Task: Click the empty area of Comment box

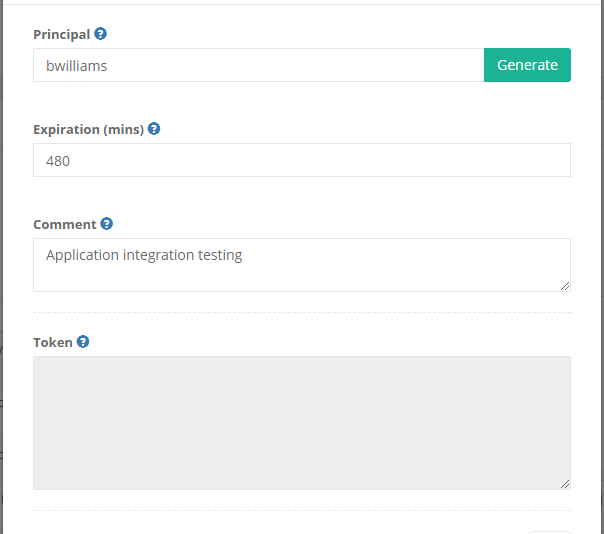Action: 300,276
